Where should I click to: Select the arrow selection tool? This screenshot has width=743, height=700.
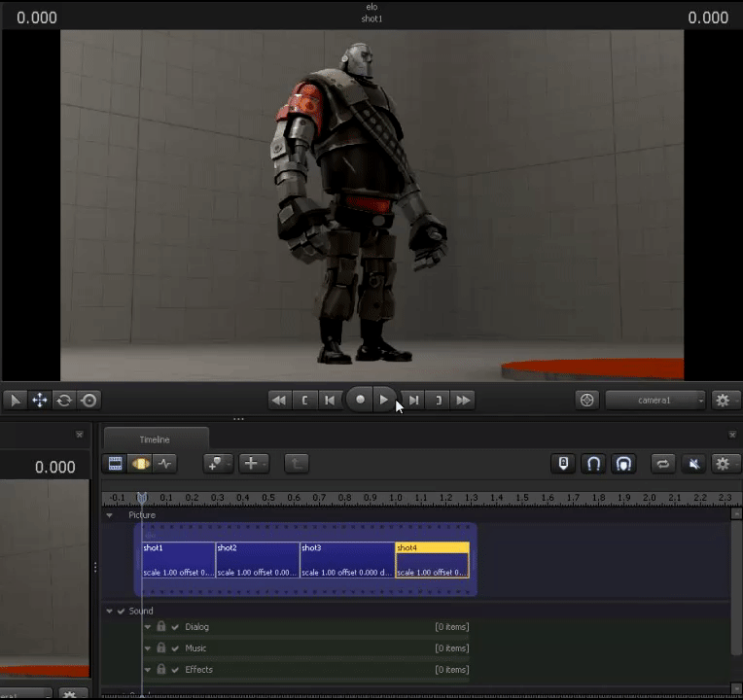pos(15,400)
